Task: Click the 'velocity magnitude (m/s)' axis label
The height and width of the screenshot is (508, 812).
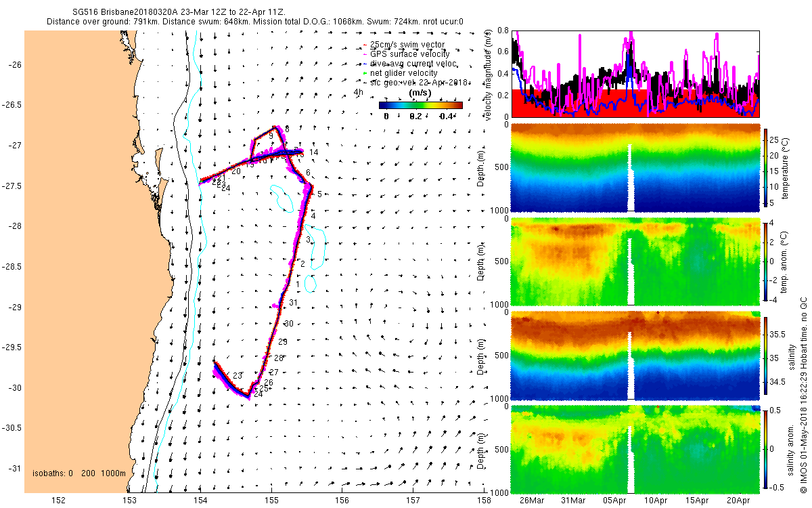Action: [489, 74]
